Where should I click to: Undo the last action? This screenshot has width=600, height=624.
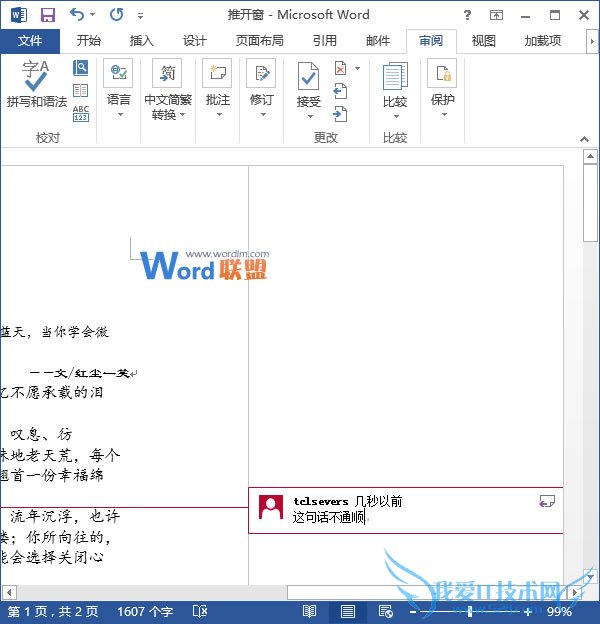click(76, 15)
